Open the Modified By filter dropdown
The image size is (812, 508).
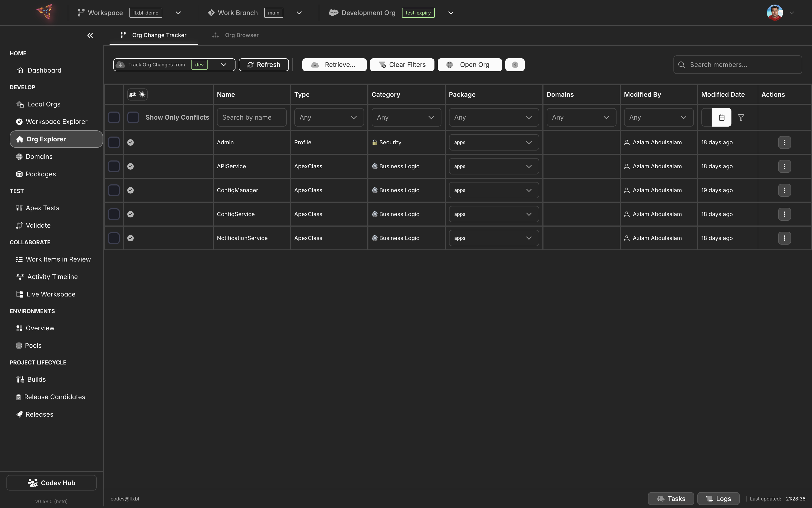[658, 117]
